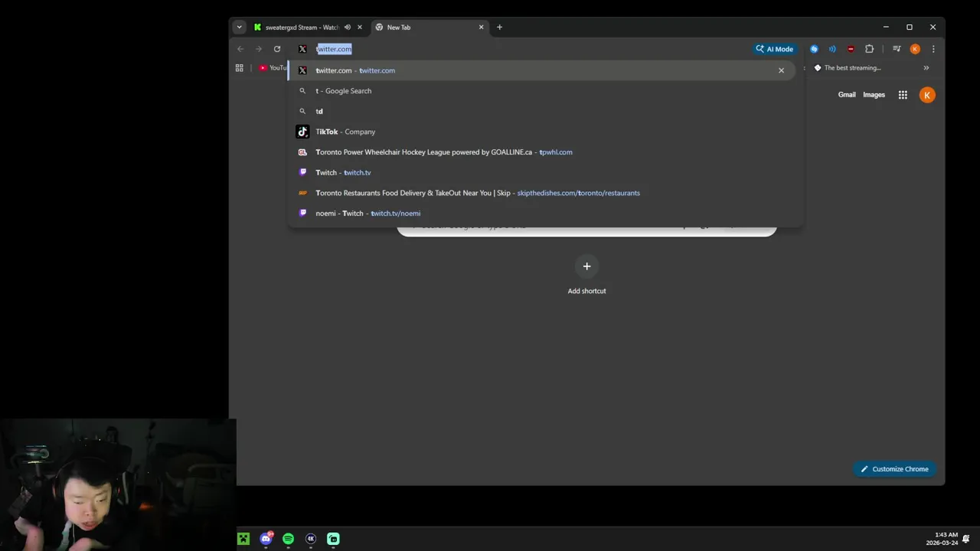
Task: Open the 4K app in taskbar
Action: pos(311,539)
